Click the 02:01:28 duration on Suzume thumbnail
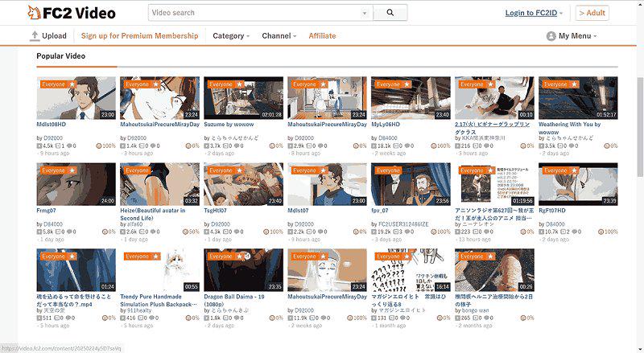 [x=272, y=114]
